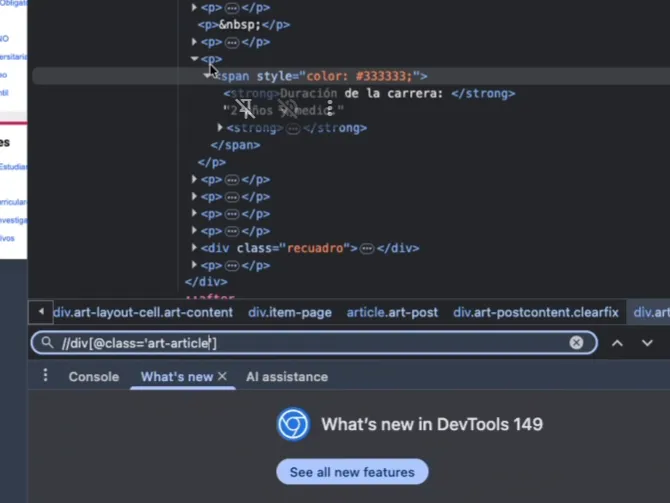Image resolution: width=670 pixels, height=503 pixels.
Task: Expand first p after the closing </p> tag
Action: click(x=194, y=179)
